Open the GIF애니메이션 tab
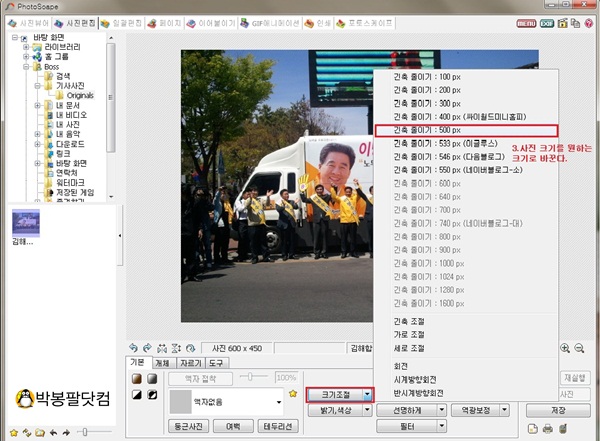 [x=276, y=21]
